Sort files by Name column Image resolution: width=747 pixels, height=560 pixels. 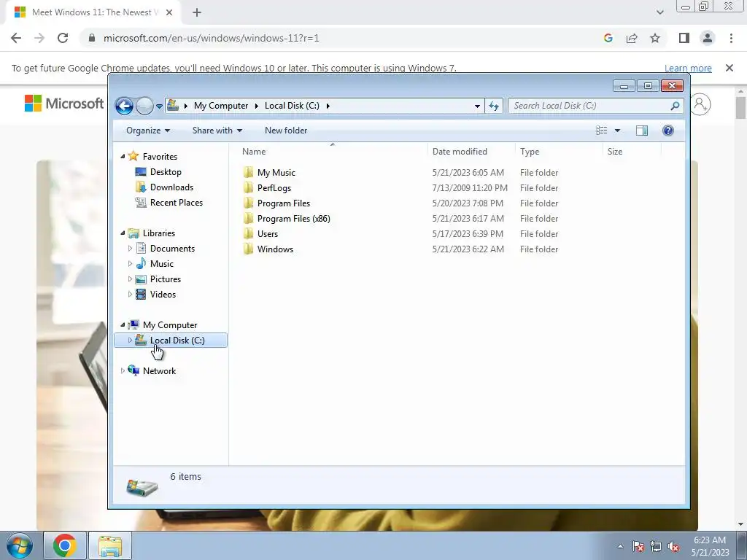[254, 152]
